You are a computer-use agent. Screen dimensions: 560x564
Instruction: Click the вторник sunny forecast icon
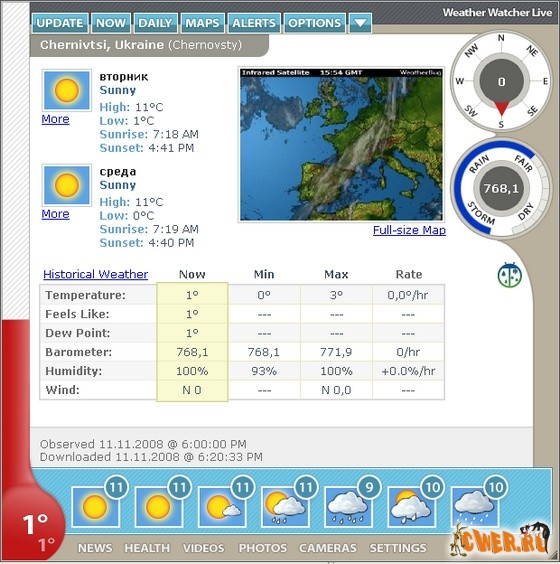pos(67,90)
